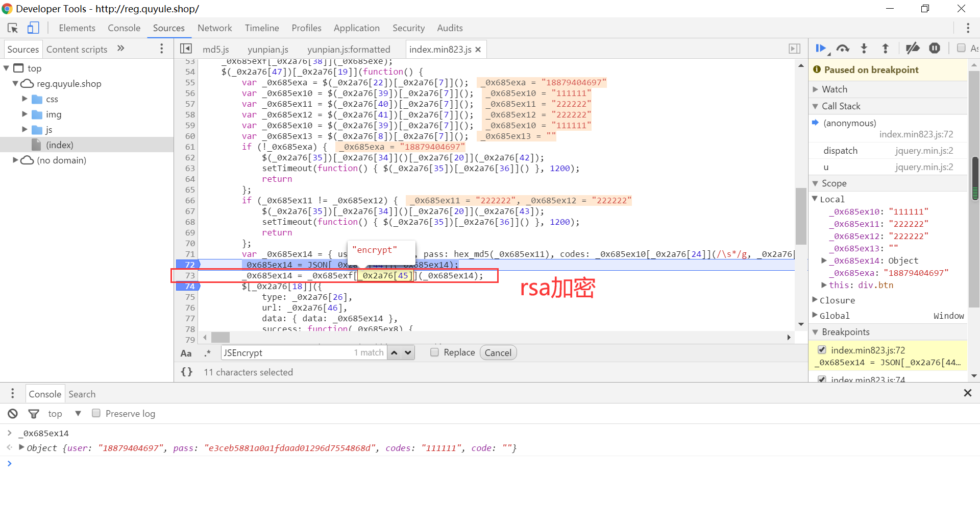Step over next function call
Screen dimensions: 980x521
(x=843, y=49)
